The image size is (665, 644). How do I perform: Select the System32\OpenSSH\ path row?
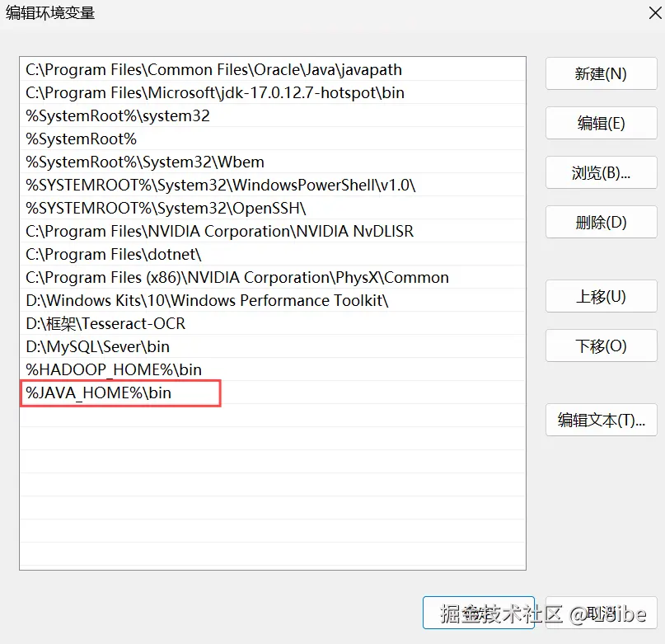[x=273, y=208]
